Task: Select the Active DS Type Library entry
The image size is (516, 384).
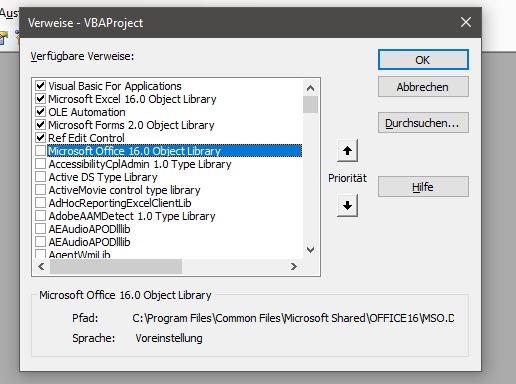Action: (x=103, y=177)
